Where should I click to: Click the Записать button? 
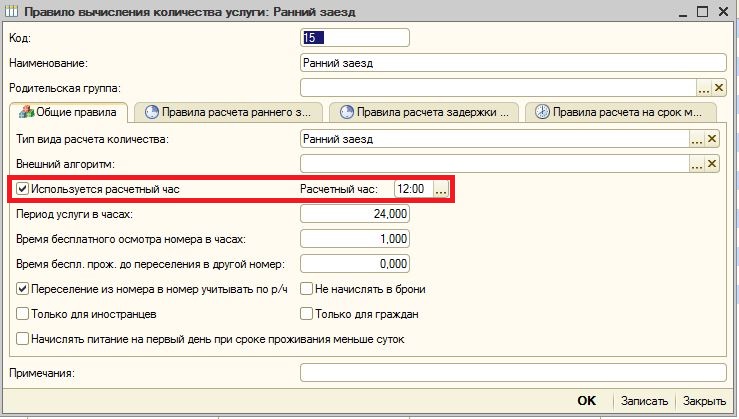644,401
